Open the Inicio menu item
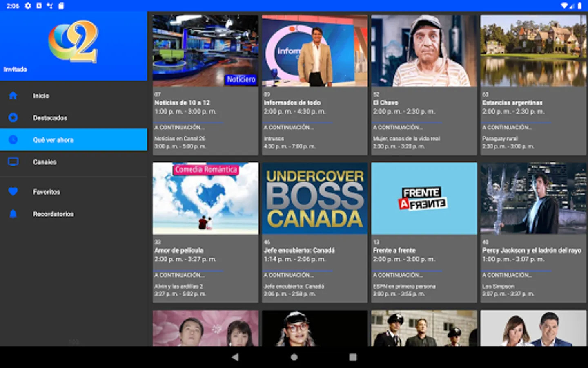This screenshot has width=588, height=368. pos(73,96)
